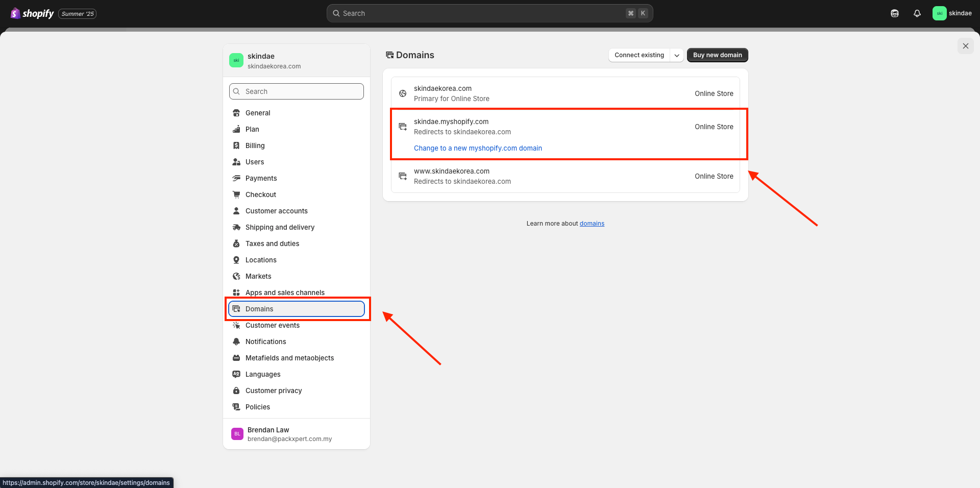This screenshot has width=980, height=488.
Task: Open Shipping and delivery settings
Action: pos(297,227)
